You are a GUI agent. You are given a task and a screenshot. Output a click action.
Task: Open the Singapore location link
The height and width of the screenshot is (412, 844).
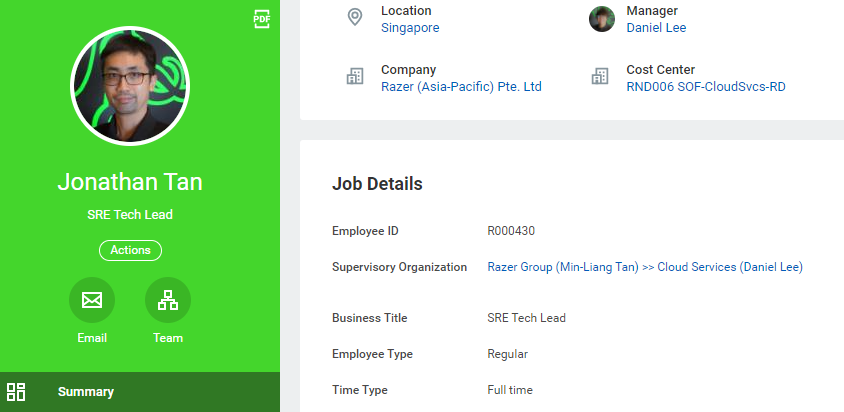[x=410, y=28]
